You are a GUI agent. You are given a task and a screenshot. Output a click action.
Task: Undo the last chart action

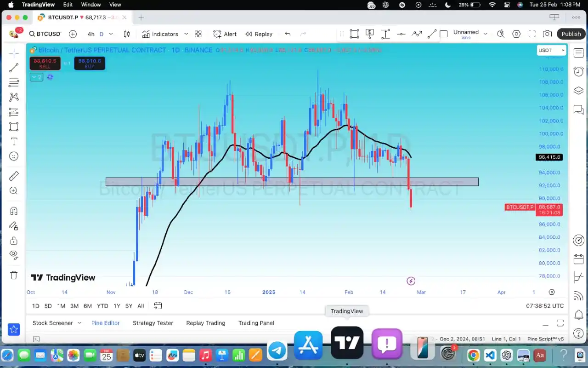click(288, 34)
